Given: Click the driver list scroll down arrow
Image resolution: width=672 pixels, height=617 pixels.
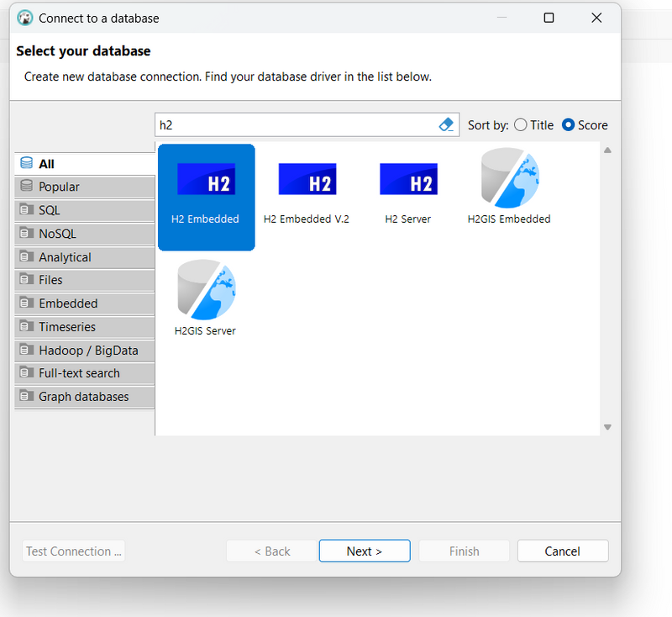Looking at the screenshot, I should pyautogui.click(x=607, y=427).
